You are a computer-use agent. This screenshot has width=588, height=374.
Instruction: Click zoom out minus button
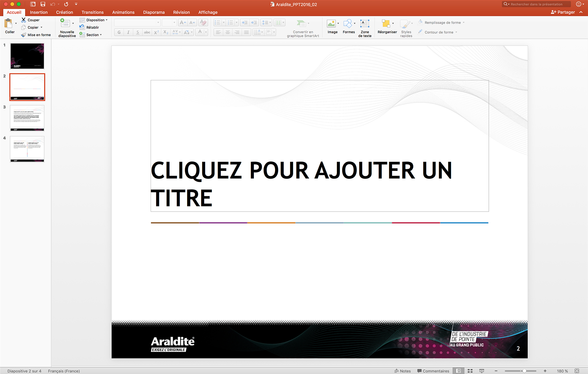pos(496,371)
